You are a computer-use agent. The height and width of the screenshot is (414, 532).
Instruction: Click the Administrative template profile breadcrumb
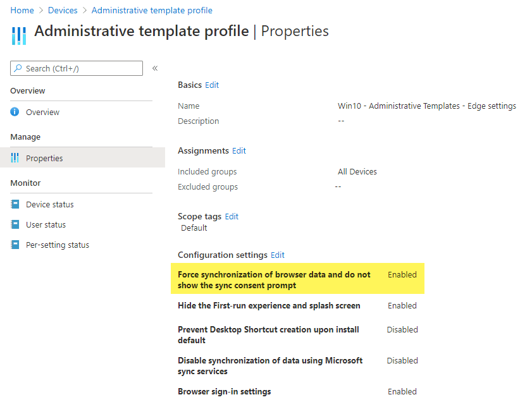tap(152, 10)
